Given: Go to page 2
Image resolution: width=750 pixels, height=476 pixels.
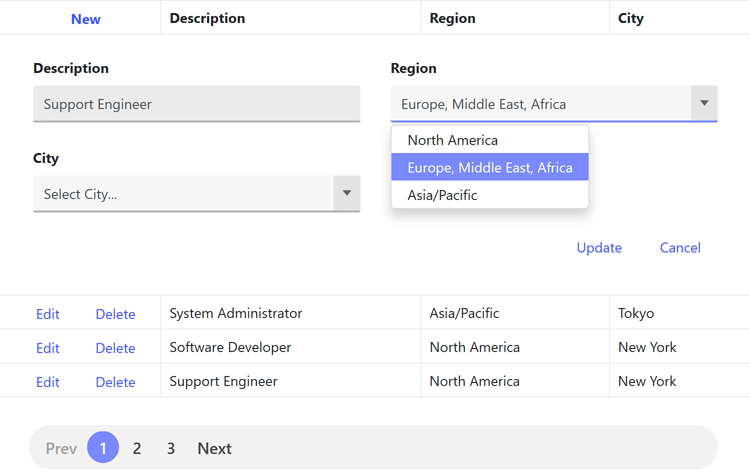Looking at the screenshot, I should click(137, 448).
